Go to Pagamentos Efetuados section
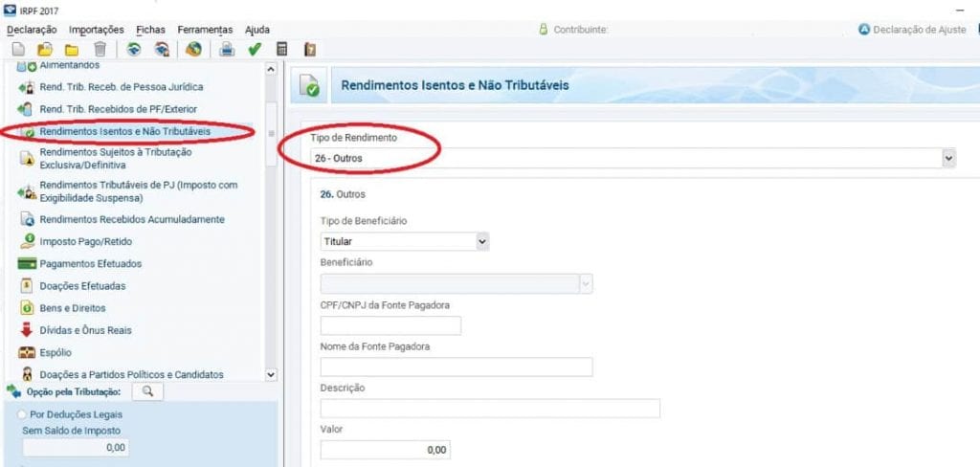The image size is (980, 467). (90, 263)
